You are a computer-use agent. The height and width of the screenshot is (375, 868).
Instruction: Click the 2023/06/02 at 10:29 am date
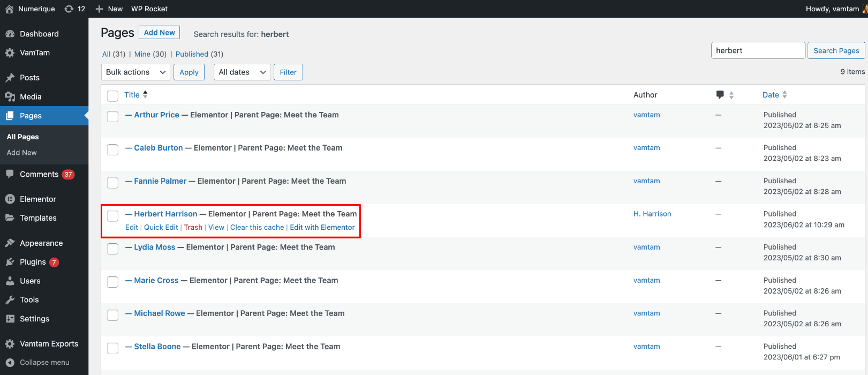(x=804, y=225)
